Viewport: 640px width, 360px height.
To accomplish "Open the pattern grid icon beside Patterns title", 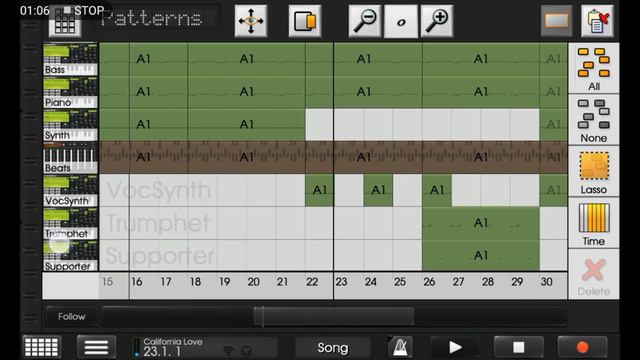I will pos(64,22).
